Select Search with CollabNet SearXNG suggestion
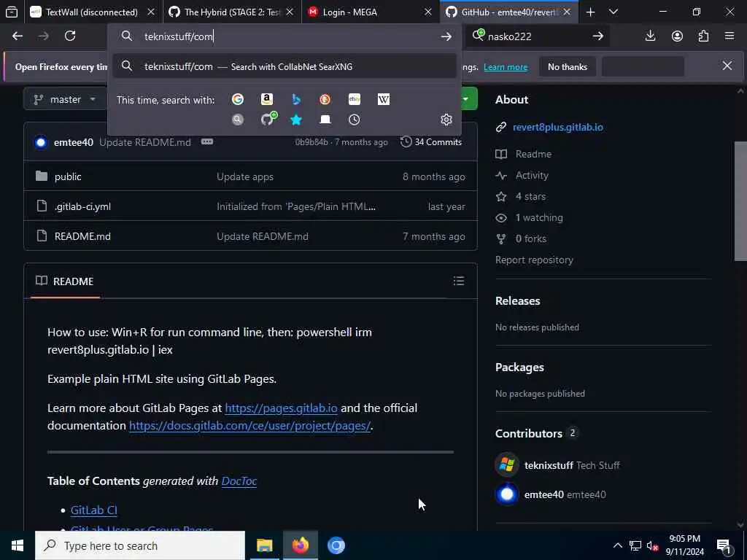Viewport: 747px width, 560px height. [285, 66]
